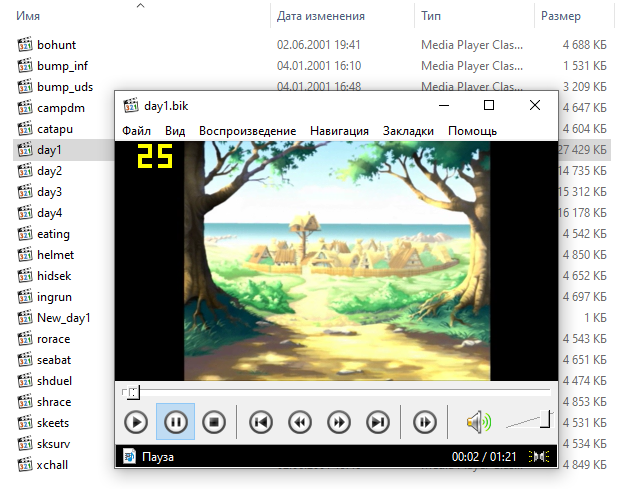Select the day1 file icon in Explorer
621x489 pixels.
tap(25, 149)
